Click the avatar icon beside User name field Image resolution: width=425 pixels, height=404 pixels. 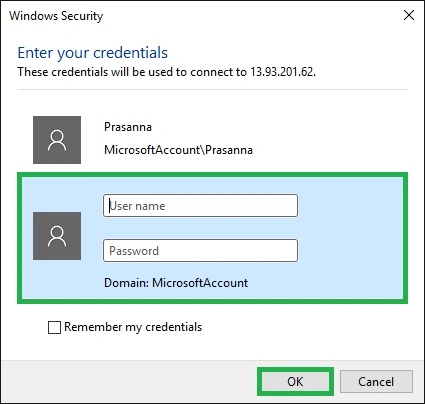tap(57, 236)
